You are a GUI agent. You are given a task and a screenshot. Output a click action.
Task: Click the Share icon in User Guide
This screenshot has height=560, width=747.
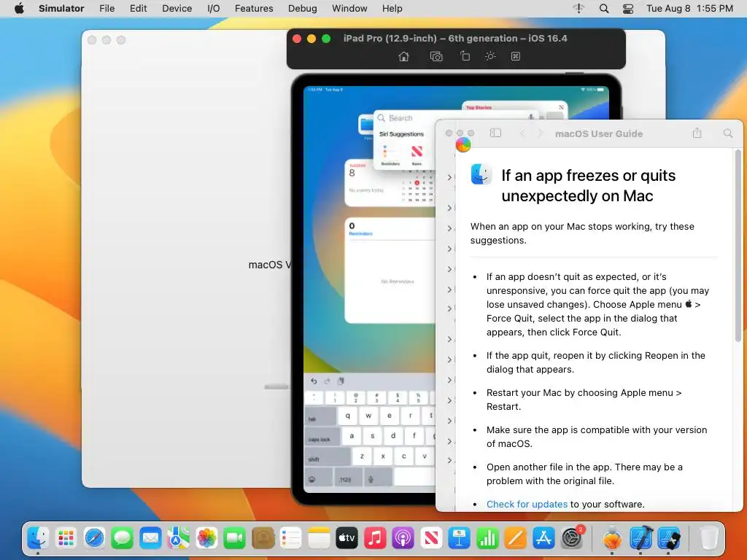[x=697, y=133]
